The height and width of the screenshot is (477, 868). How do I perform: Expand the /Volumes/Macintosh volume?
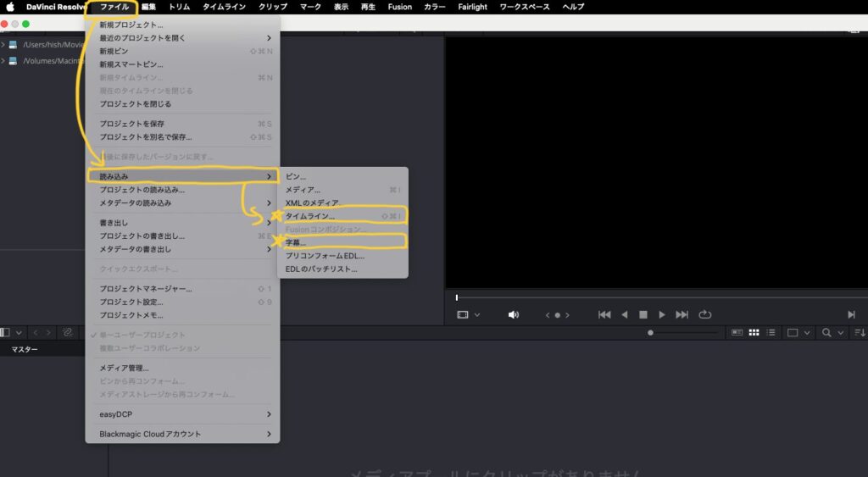click(x=3, y=61)
